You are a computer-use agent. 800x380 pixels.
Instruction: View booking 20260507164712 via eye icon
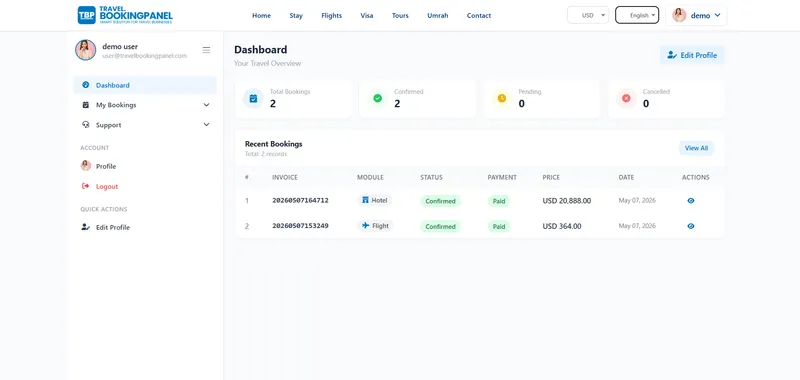point(691,201)
